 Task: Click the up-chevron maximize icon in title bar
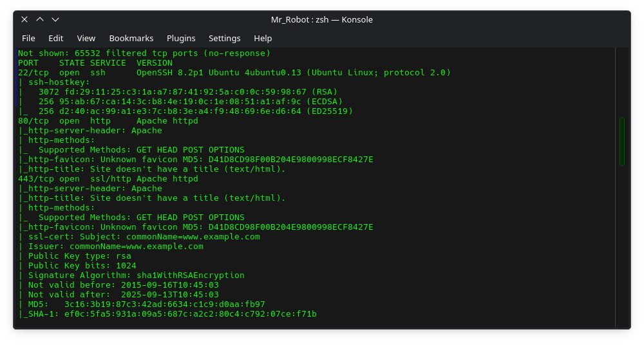point(40,19)
